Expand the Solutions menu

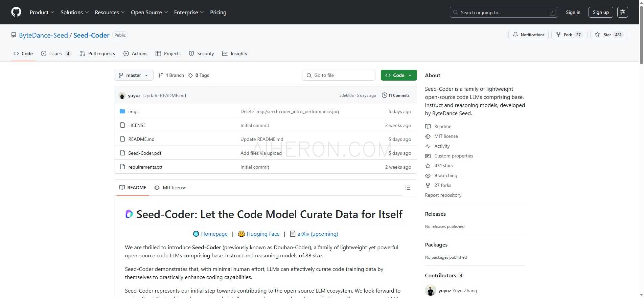tap(75, 12)
